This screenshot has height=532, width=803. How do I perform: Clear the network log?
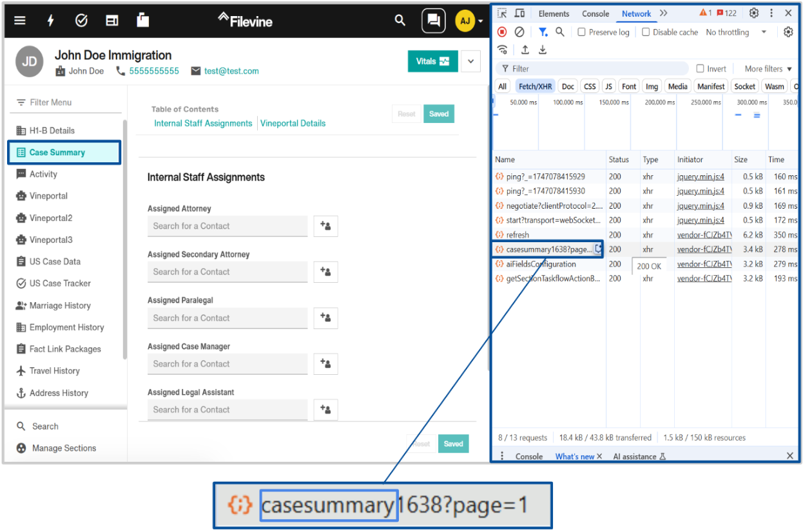click(x=519, y=32)
